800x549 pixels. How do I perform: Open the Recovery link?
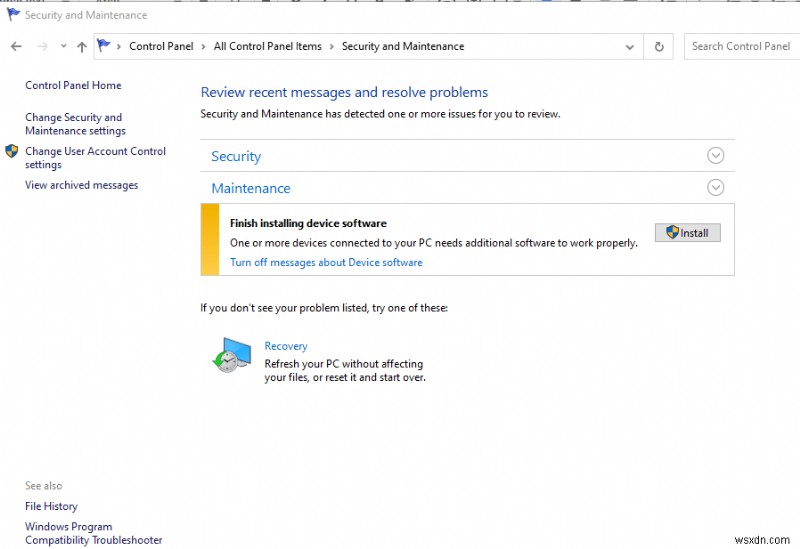click(286, 346)
